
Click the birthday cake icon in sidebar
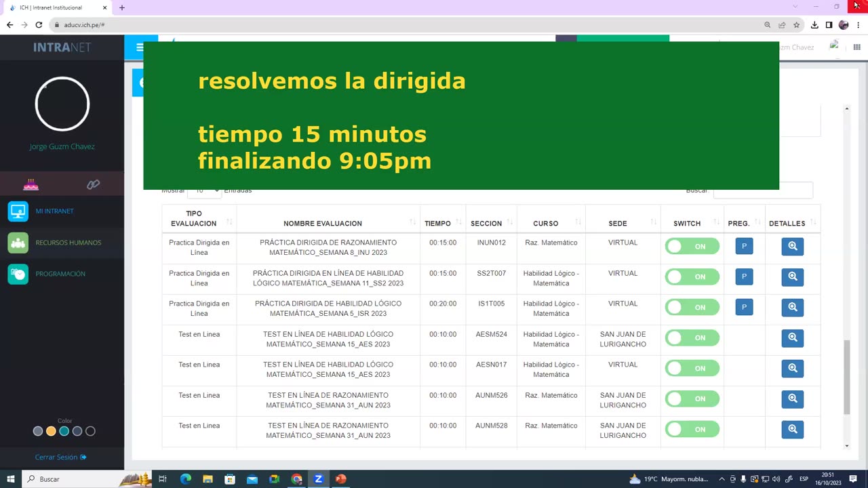coord(31,184)
